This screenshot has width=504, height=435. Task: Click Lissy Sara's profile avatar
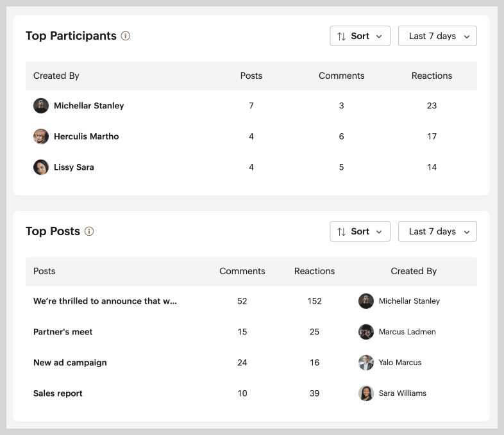pos(41,167)
